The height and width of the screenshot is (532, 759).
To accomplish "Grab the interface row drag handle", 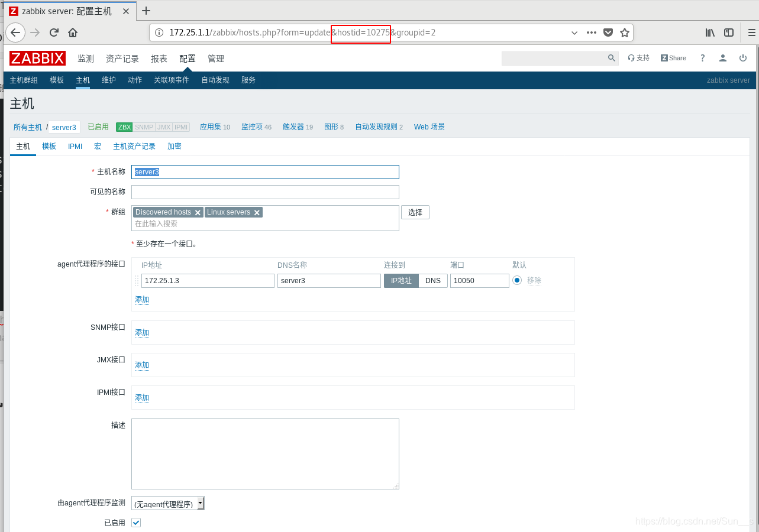I will tap(137, 281).
